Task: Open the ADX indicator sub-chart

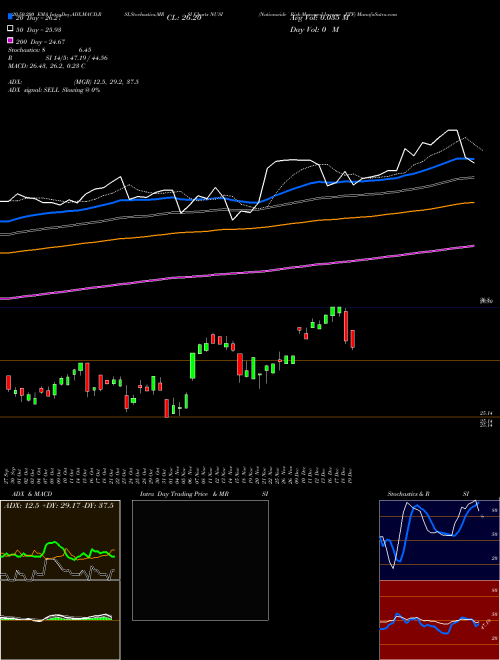Action: point(60,540)
